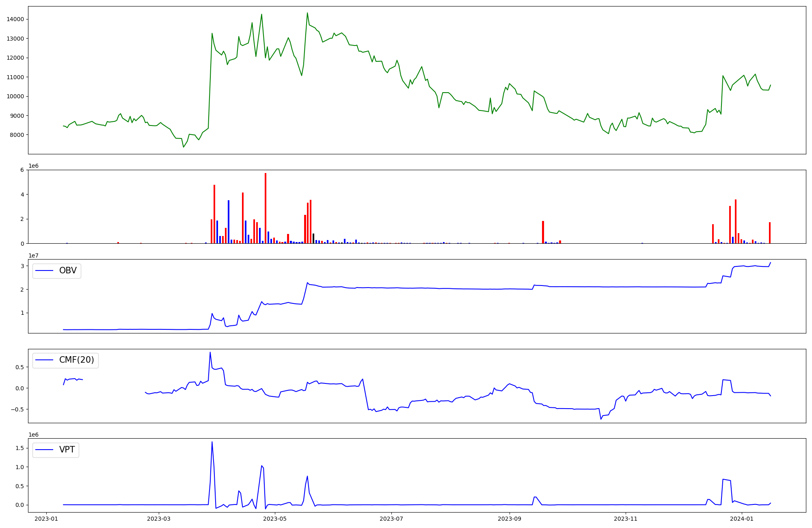Image resolution: width=812 pixels, height=528 pixels.
Task: Click the 2023-03 date tick label
Action: (x=159, y=519)
